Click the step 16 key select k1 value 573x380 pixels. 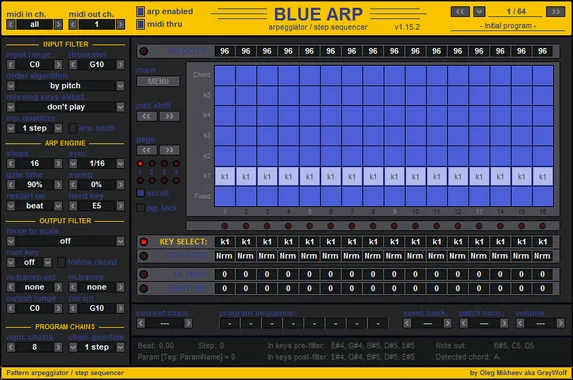pyautogui.click(x=543, y=242)
